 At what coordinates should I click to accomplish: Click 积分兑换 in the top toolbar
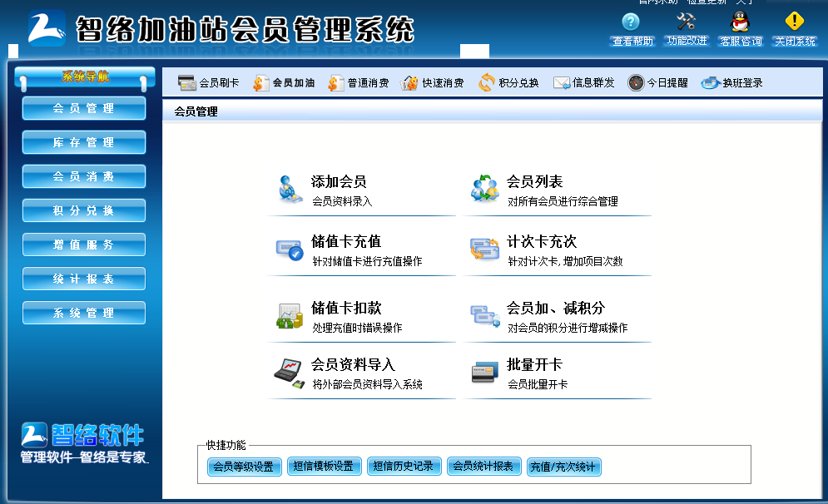[508, 83]
